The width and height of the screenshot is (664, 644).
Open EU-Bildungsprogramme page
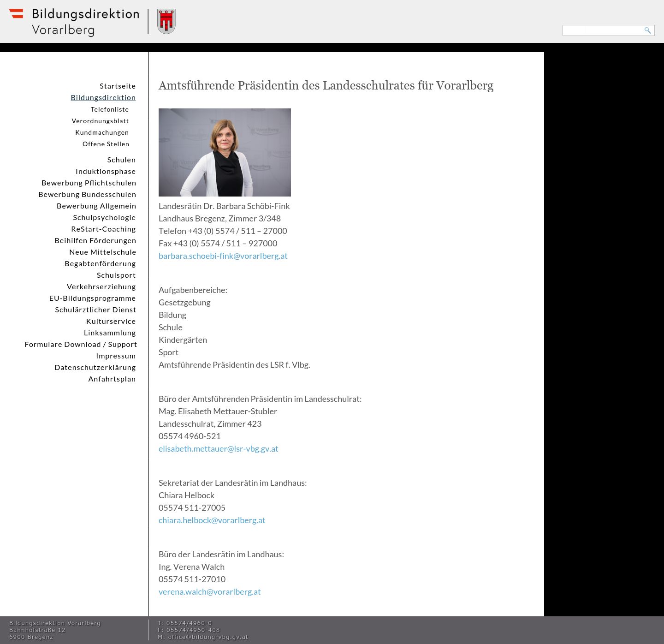93,298
